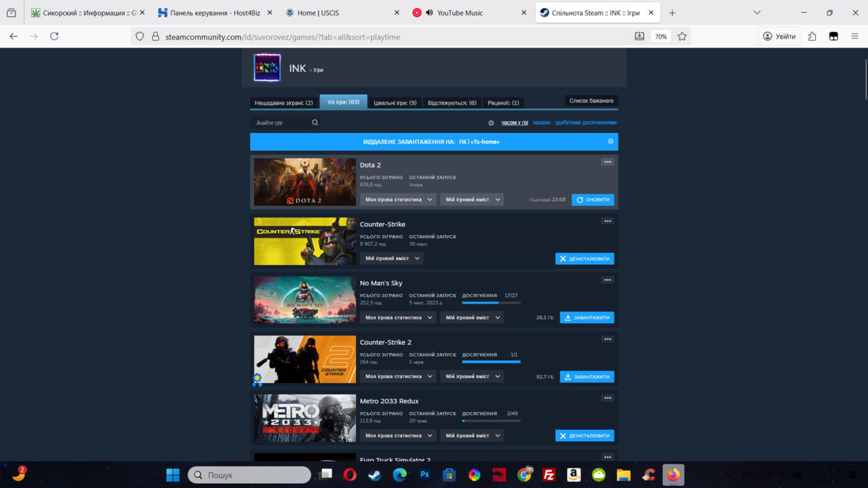Expand Metro 2033 Redux 'Мій ігровий вміст' dropdown
Image resolution: width=868 pixels, height=488 pixels.
coord(472,435)
